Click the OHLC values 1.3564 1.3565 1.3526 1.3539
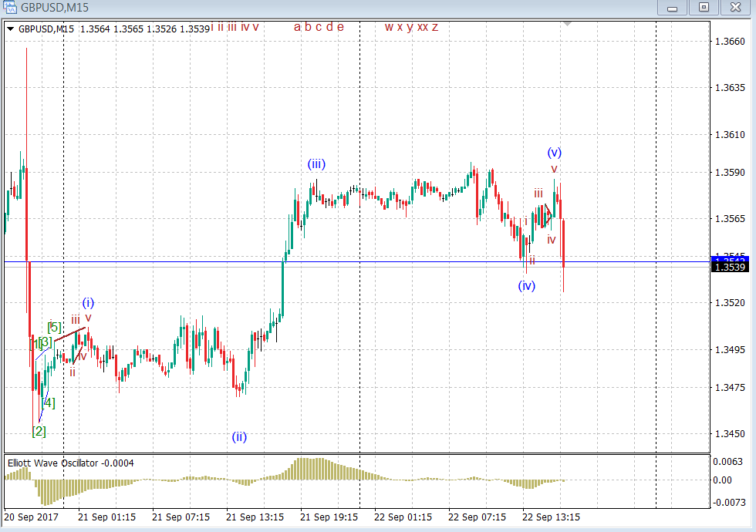 145,29
